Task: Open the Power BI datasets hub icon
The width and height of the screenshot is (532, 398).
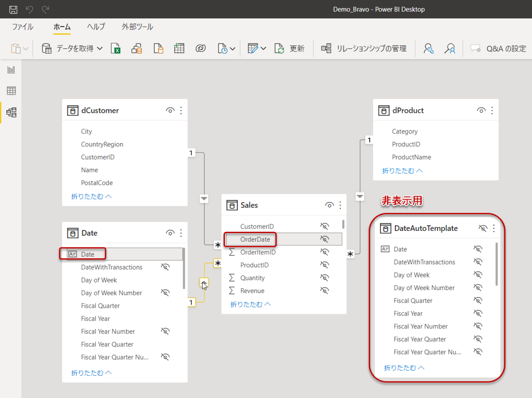Action: pos(137,49)
